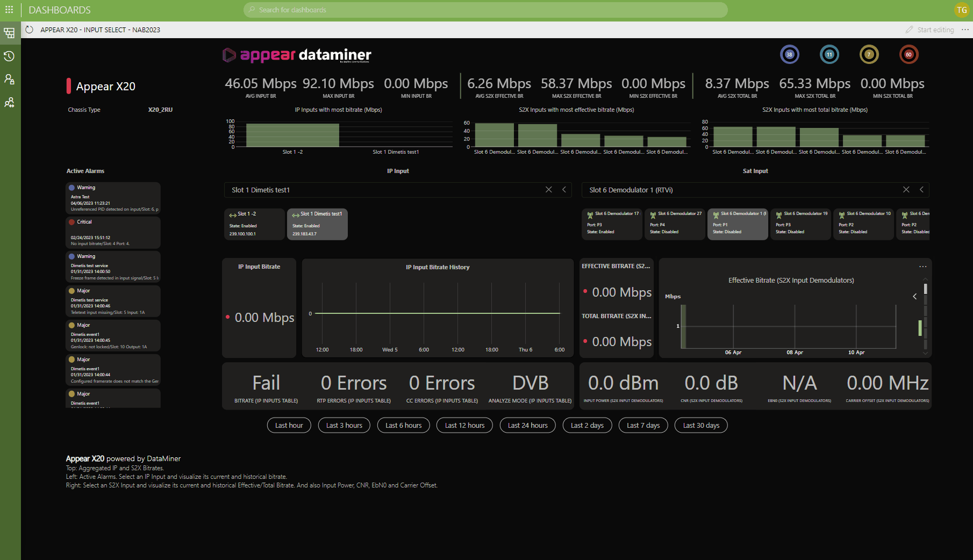Viewport: 973px width, 560px height.
Task: Open the Major genlock not locked alarm
Action: pos(113,336)
